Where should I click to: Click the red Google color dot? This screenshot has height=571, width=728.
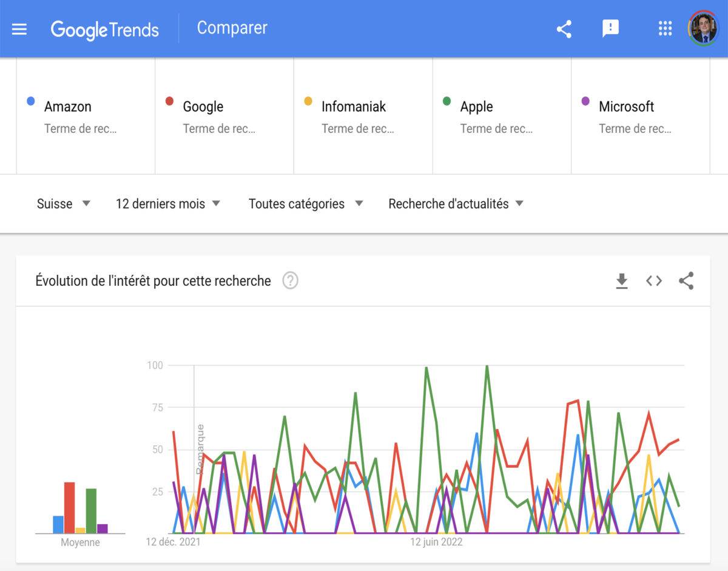click(169, 101)
